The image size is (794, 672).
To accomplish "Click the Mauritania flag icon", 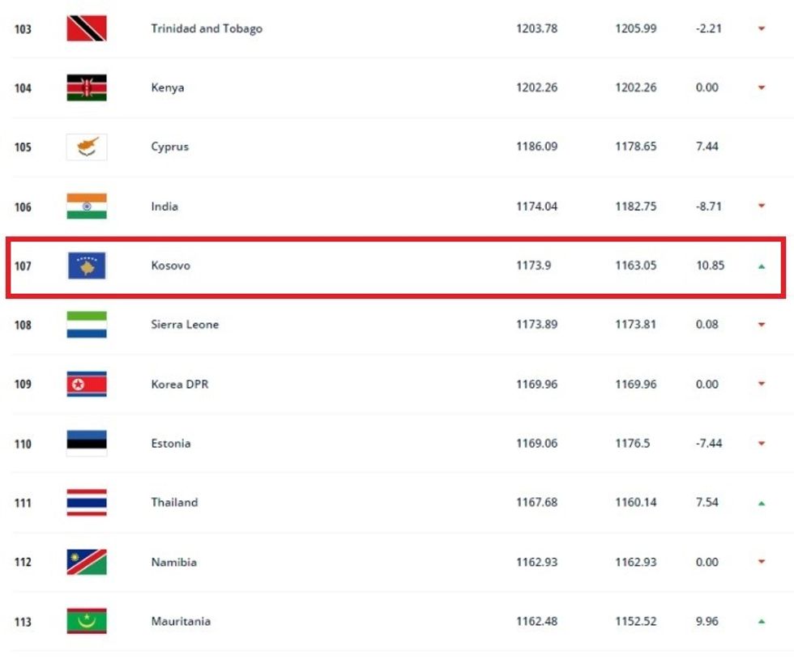I will pyautogui.click(x=87, y=621).
